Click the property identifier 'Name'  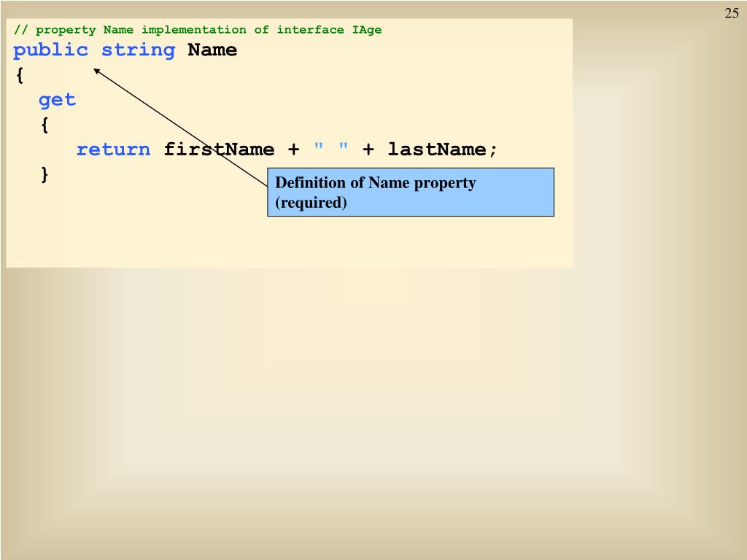click(212, 50)
